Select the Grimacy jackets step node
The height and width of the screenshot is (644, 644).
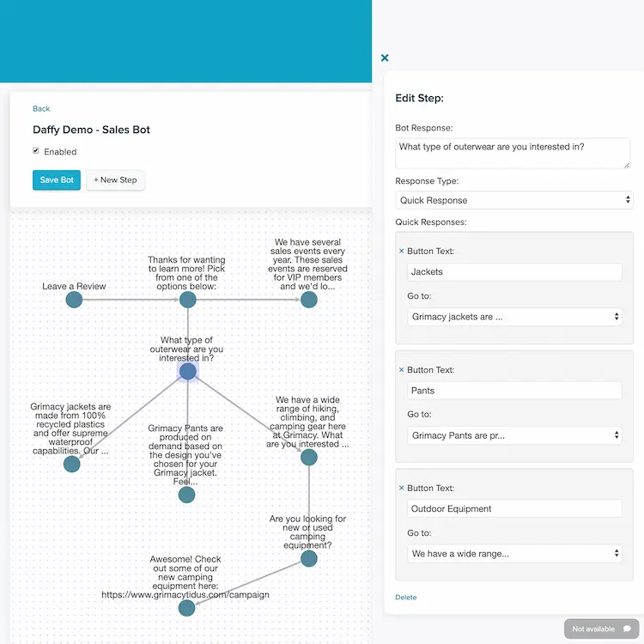(72, 464)
